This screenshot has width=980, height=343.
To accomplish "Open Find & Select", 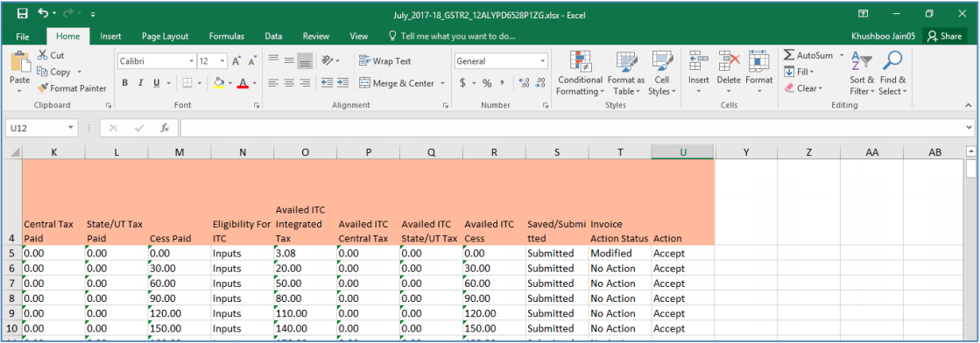I will point(892,73).
